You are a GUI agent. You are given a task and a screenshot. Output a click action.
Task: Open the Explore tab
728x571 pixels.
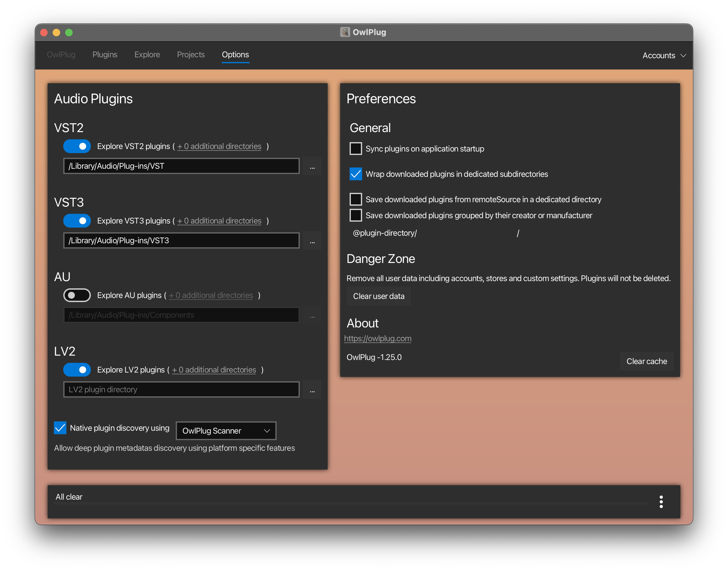pyautogui.click(x=147, y=54)
